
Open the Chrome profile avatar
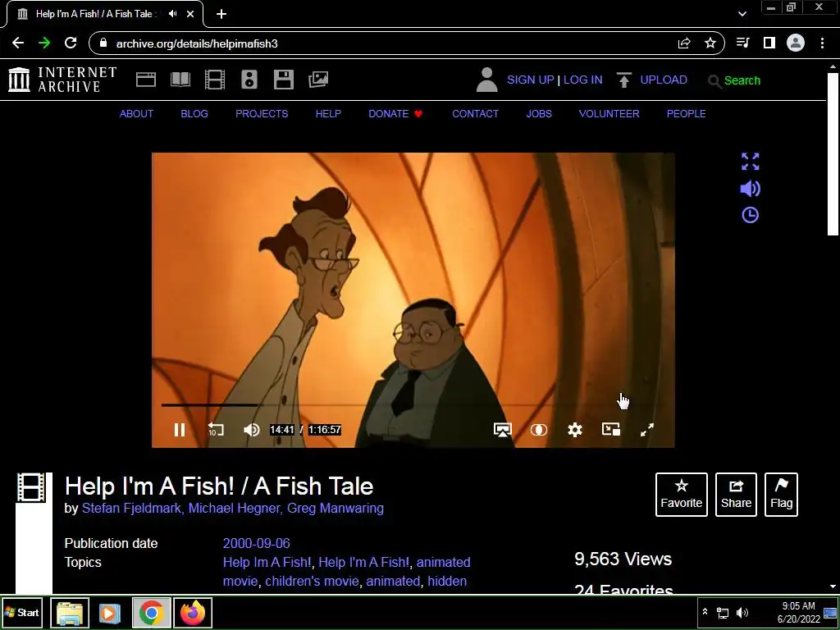point(796,43)
